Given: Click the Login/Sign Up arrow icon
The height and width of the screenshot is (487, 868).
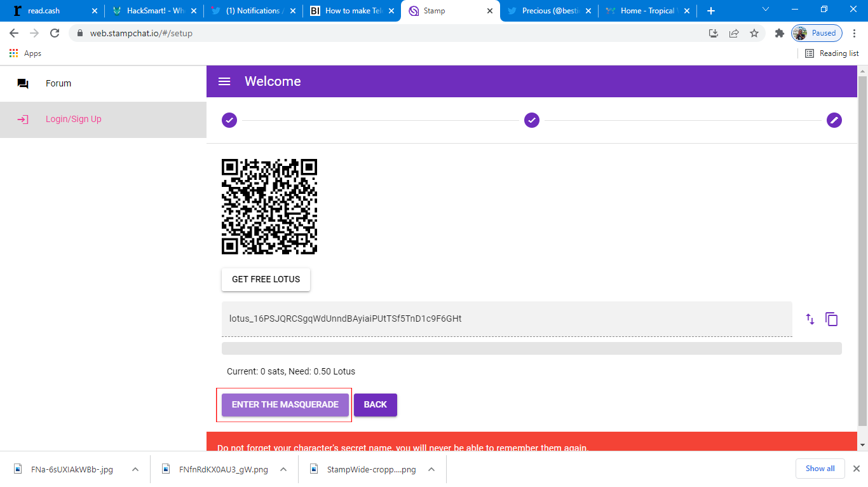Looking at the screenshot, I should pyautogui.click(x=23, y=120).
